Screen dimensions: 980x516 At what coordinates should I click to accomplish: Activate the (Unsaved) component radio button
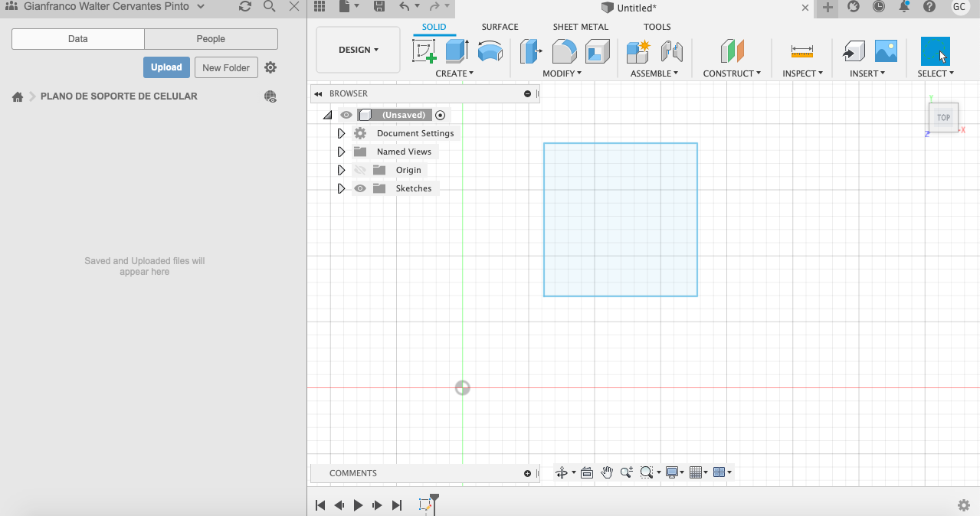tap(440, 115)
